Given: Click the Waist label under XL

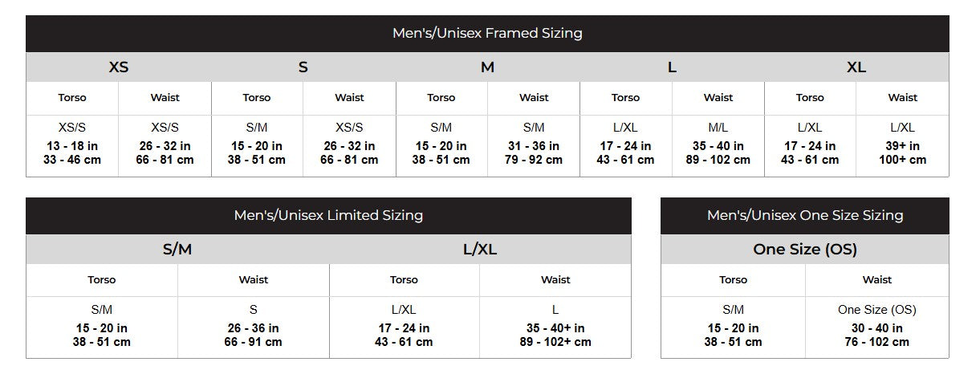Looking at the screenshot, I should (x=902, y=98).
